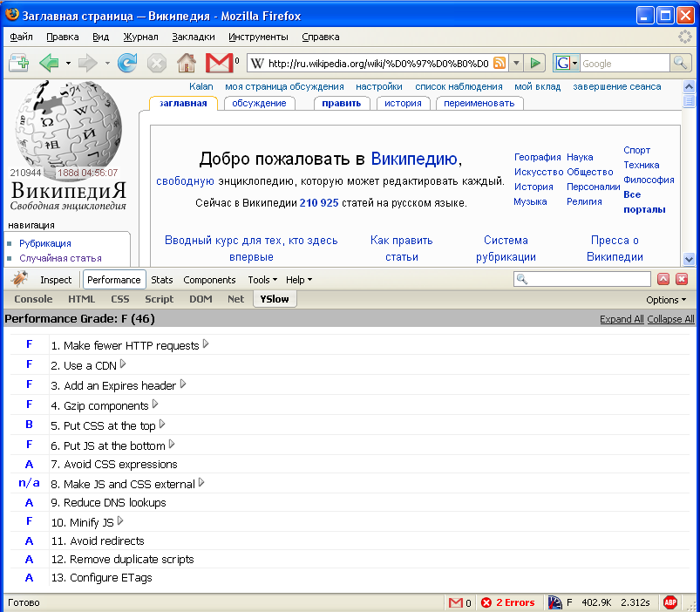Switch to the HTML tab

81,299
